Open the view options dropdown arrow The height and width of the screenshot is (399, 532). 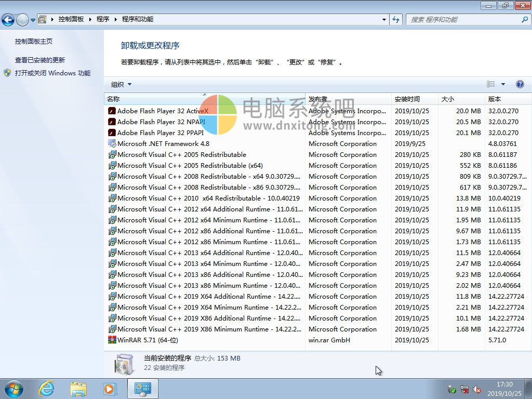coord(503,84)
